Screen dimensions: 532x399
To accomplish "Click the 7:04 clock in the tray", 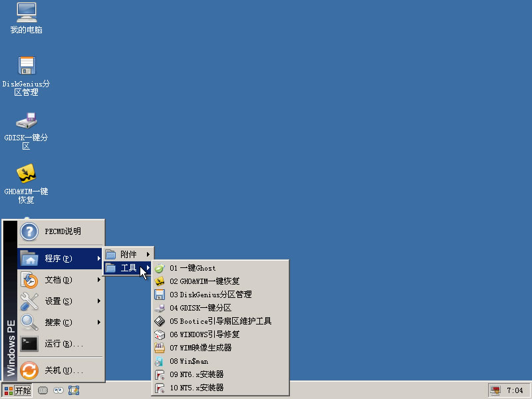I will [x=517, y=390].
